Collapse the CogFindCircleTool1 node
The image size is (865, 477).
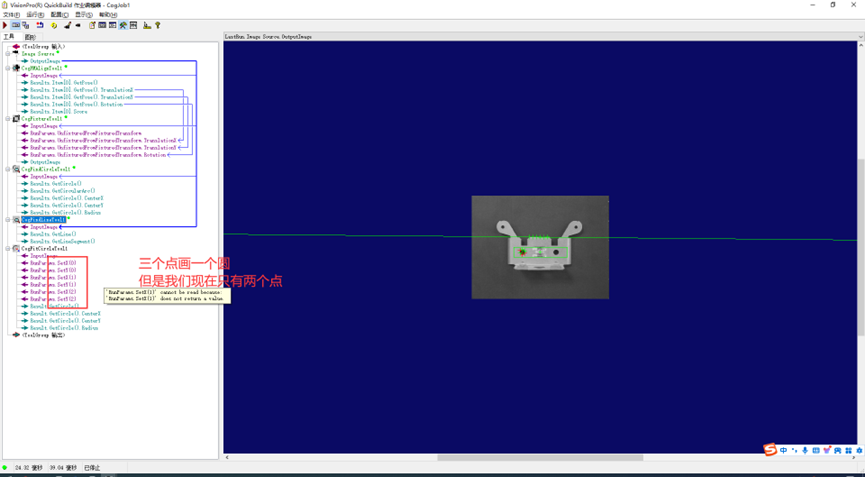click(8, 169)
